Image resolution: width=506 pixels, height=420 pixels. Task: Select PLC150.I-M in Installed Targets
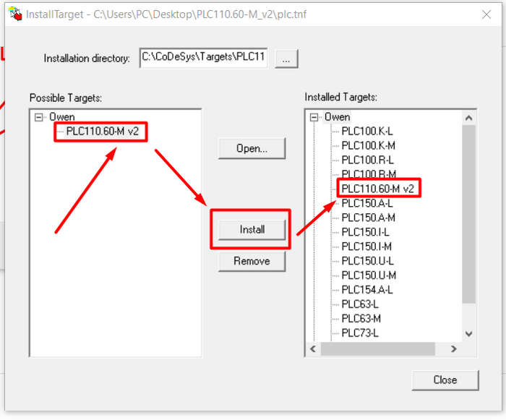pos(366,247)
